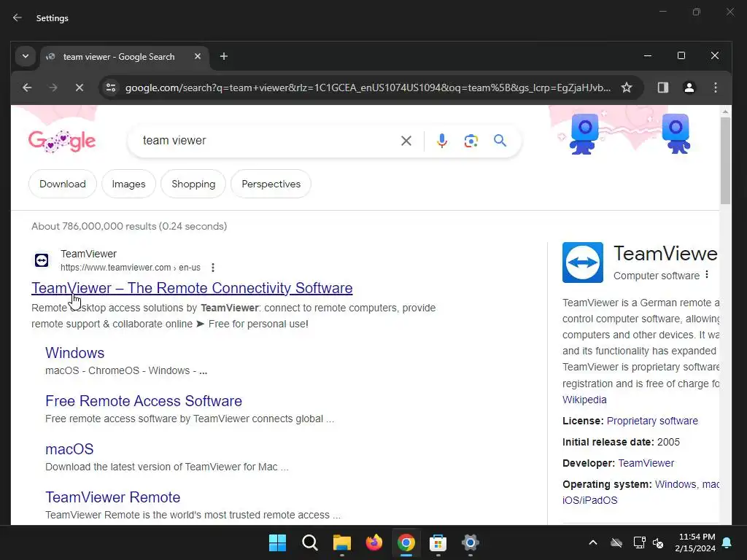The width and height of the screenshot is (747, 560).
Task: Click the scrollbar up arrow
Action: click(725, 112)
